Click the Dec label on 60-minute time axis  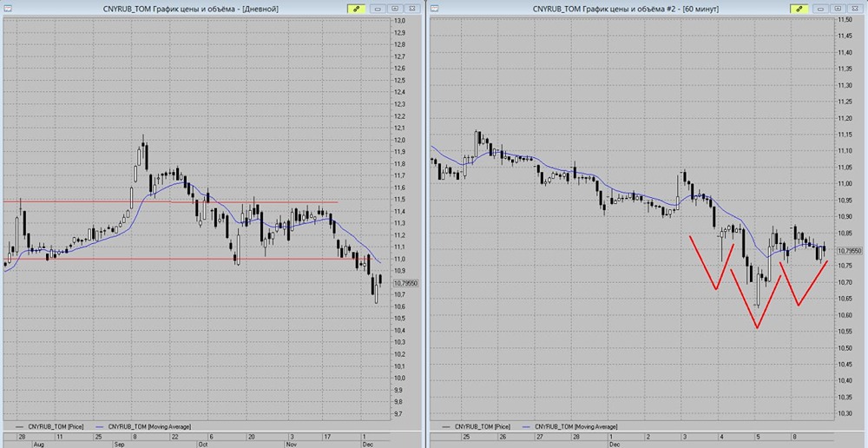614,443
